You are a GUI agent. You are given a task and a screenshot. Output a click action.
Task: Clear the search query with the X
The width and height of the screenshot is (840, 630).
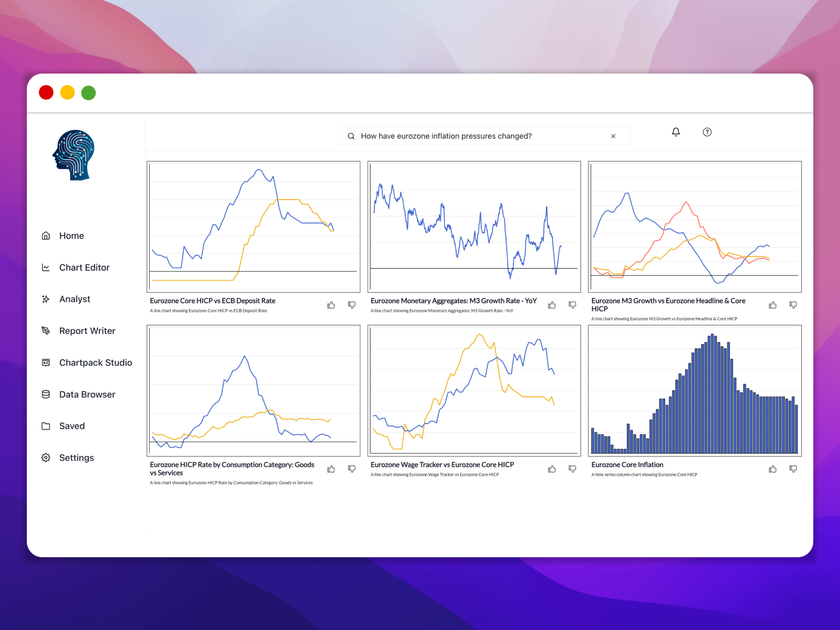[613, 136]
